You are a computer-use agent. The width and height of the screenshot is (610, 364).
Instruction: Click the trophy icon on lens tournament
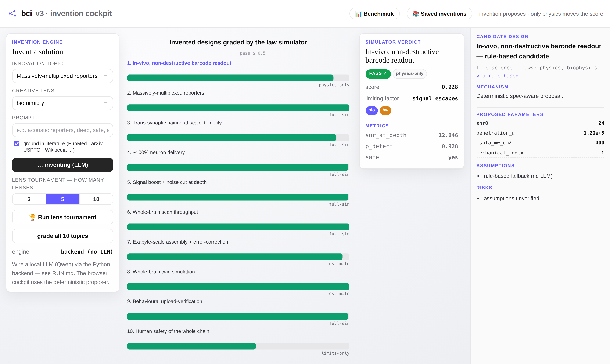(33, 217)
